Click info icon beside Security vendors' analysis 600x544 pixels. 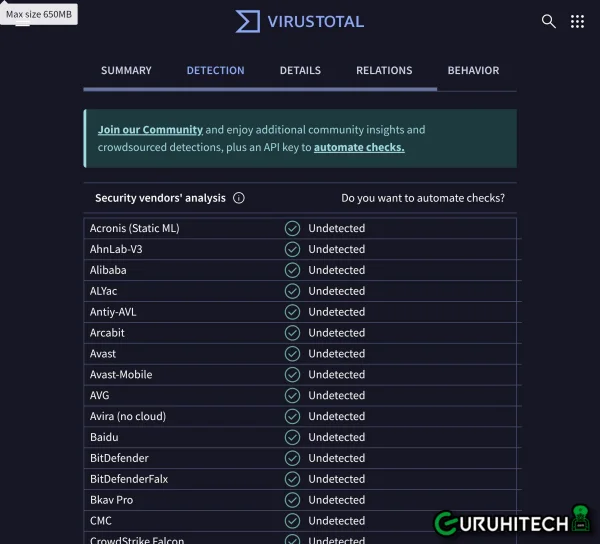239,198
